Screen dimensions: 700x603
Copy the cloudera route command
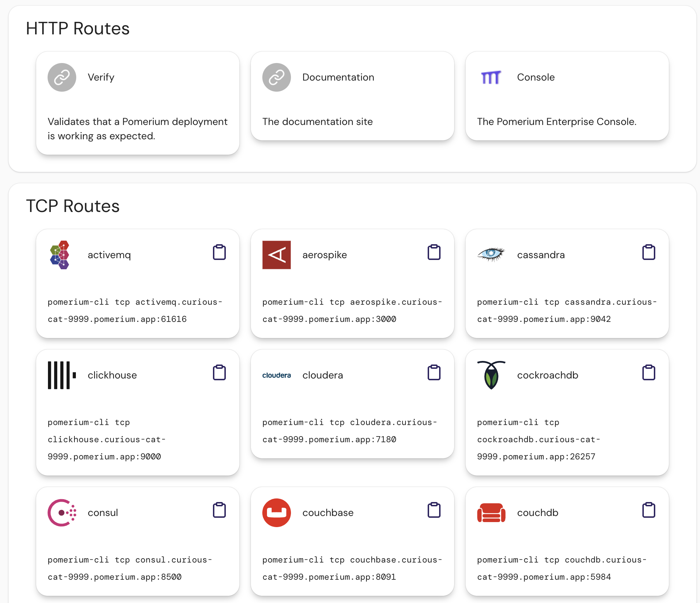pyautogui.click(x=434, y=372)
